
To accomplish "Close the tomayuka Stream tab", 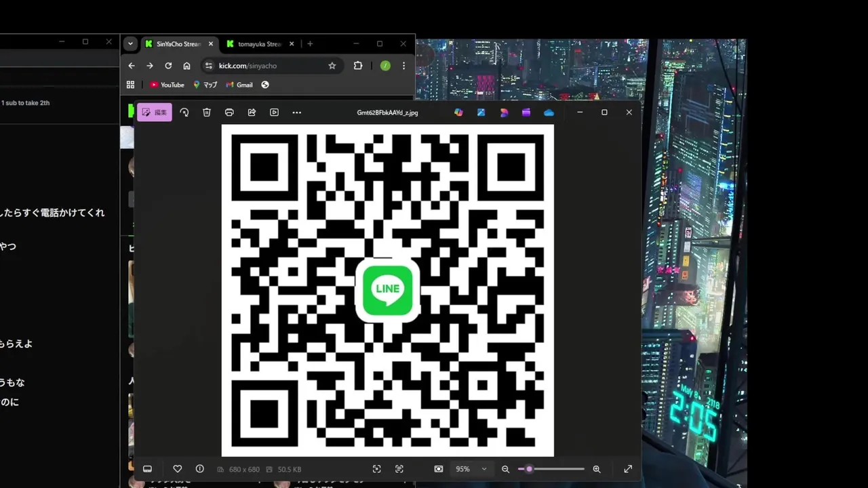I will click(x=292, y=44).
